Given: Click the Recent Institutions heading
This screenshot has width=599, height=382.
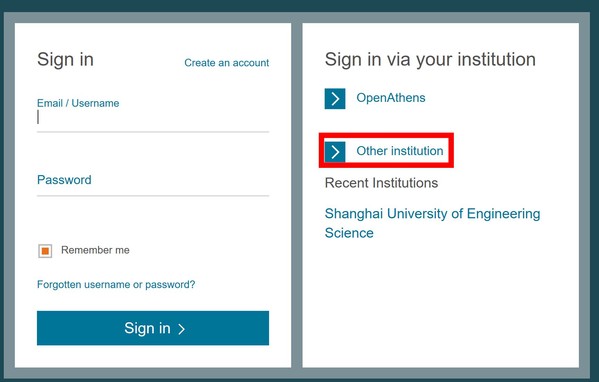Looking at the screenshot, I should (x=381, y=183).
